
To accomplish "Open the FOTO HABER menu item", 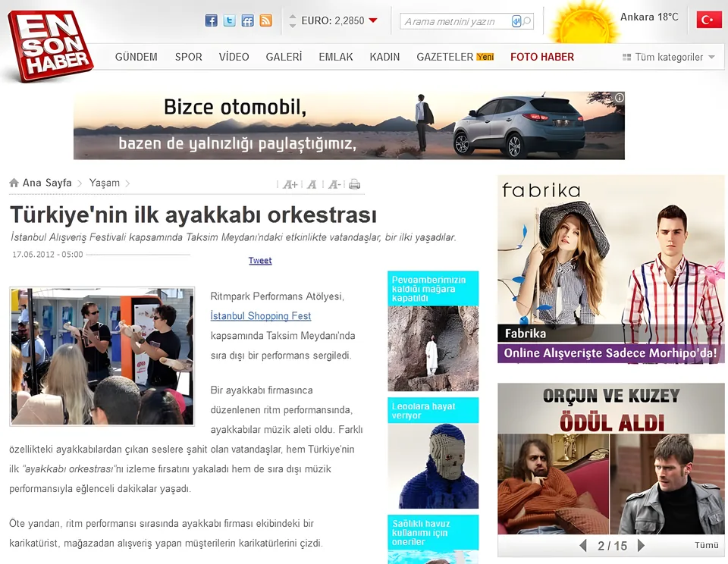I will pyautogui.click(x=542, y=57).
